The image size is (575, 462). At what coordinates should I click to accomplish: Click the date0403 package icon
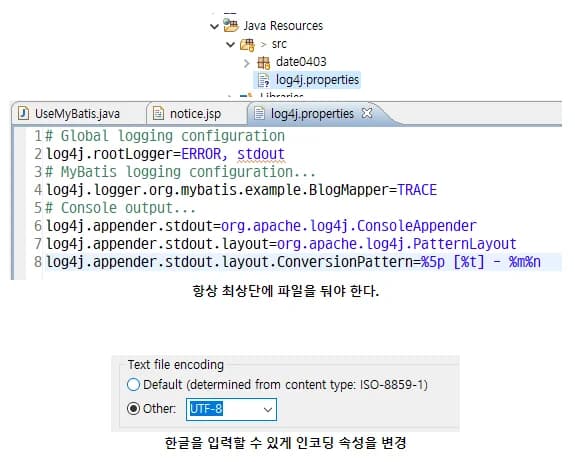point(263,62)
